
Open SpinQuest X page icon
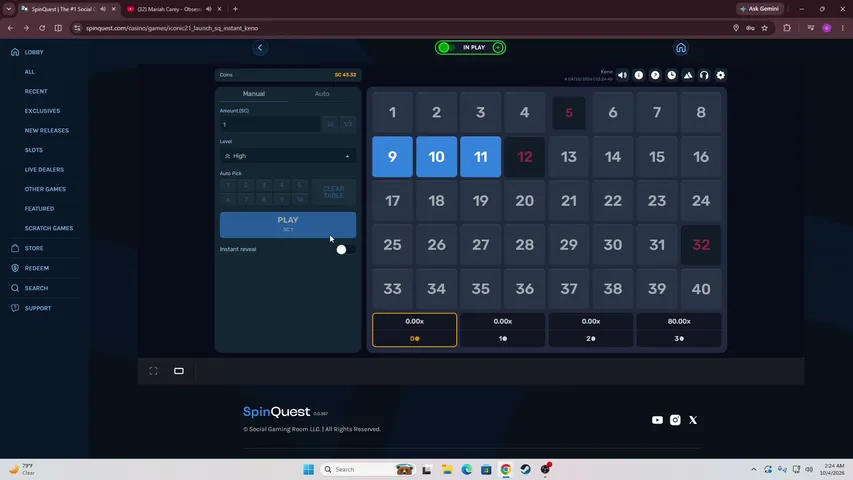[693, 420]
